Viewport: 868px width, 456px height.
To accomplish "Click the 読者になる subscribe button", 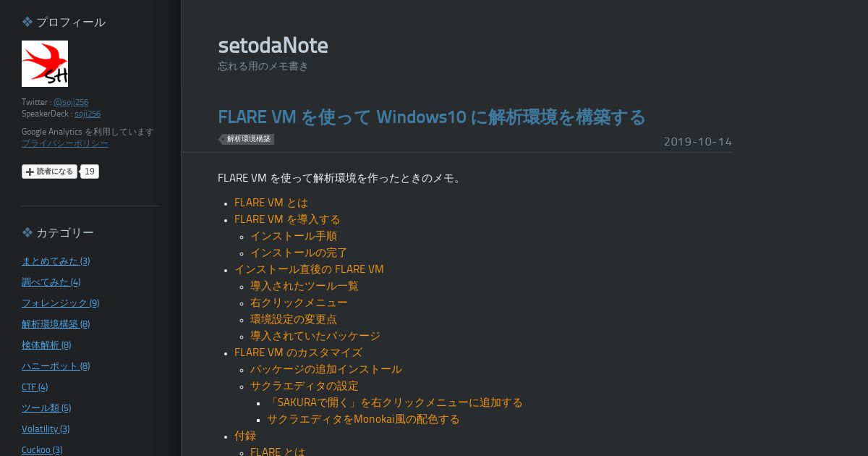I will click(x=49, y=172).
